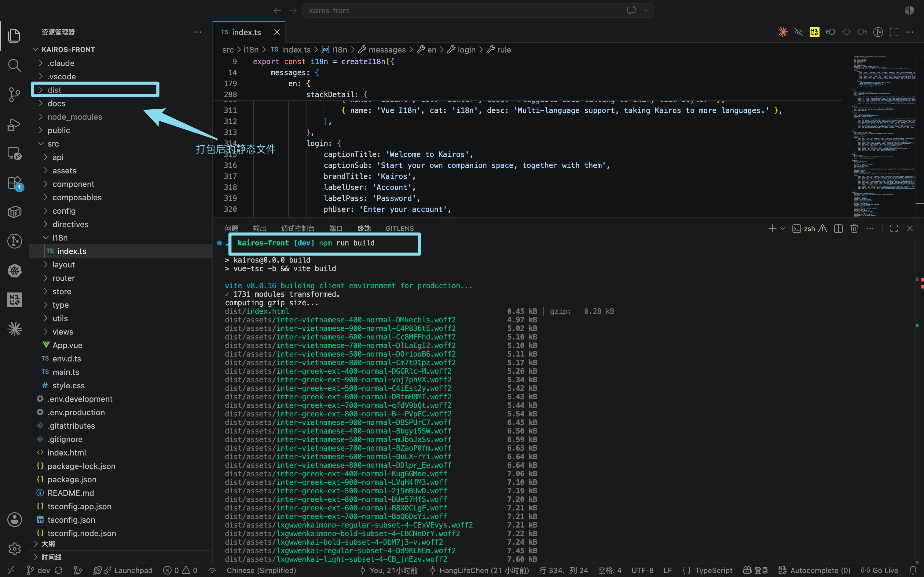Open the Extensions view with badge
This screenshot has height=577, width=924.
coord(14,183)
